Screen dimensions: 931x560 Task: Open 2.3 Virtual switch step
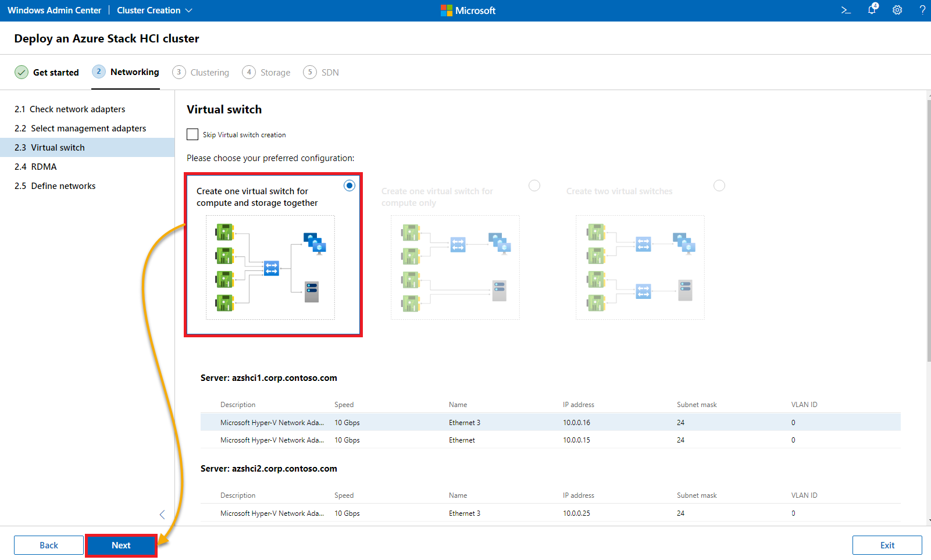click(x=87, y=148)
